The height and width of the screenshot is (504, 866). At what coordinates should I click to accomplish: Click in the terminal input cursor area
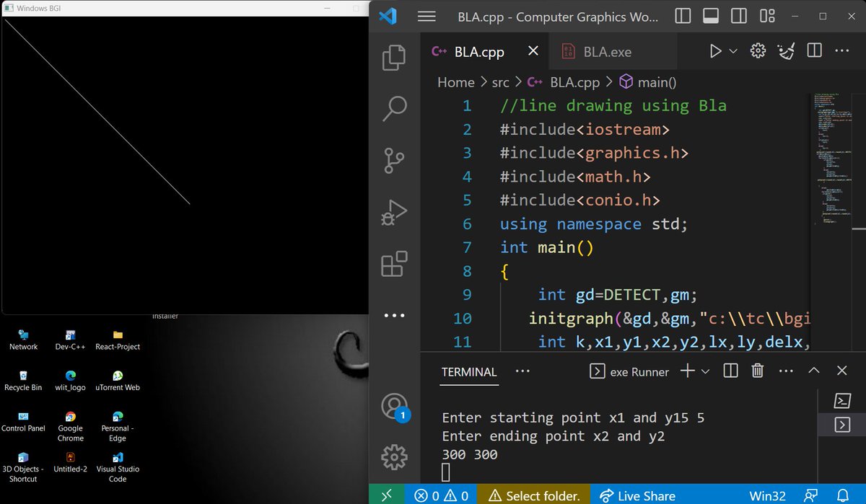pyautogui.click(x=446, y=473)
